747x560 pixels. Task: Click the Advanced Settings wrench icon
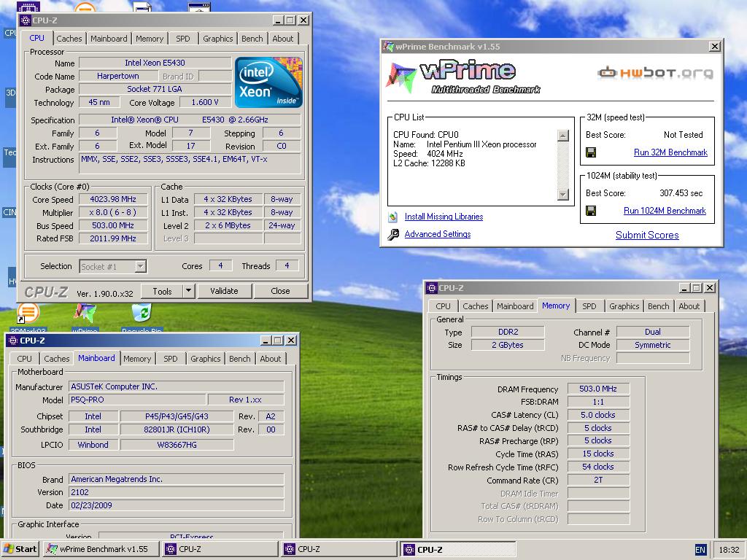tap(393, 234)
